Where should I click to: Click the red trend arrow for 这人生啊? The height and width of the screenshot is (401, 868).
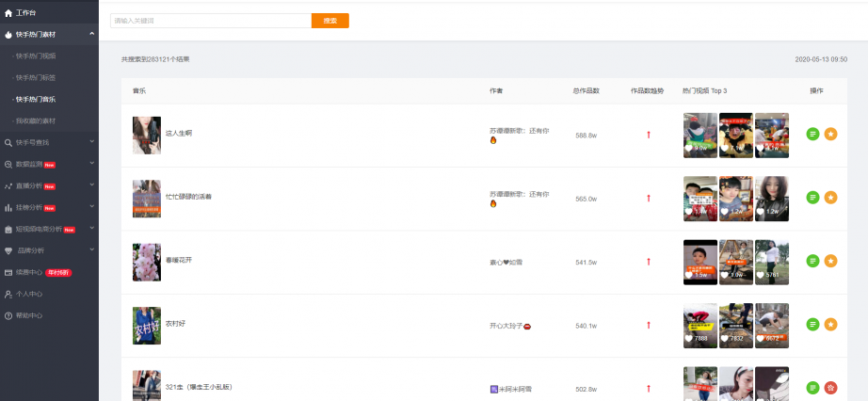coord(649,135)
